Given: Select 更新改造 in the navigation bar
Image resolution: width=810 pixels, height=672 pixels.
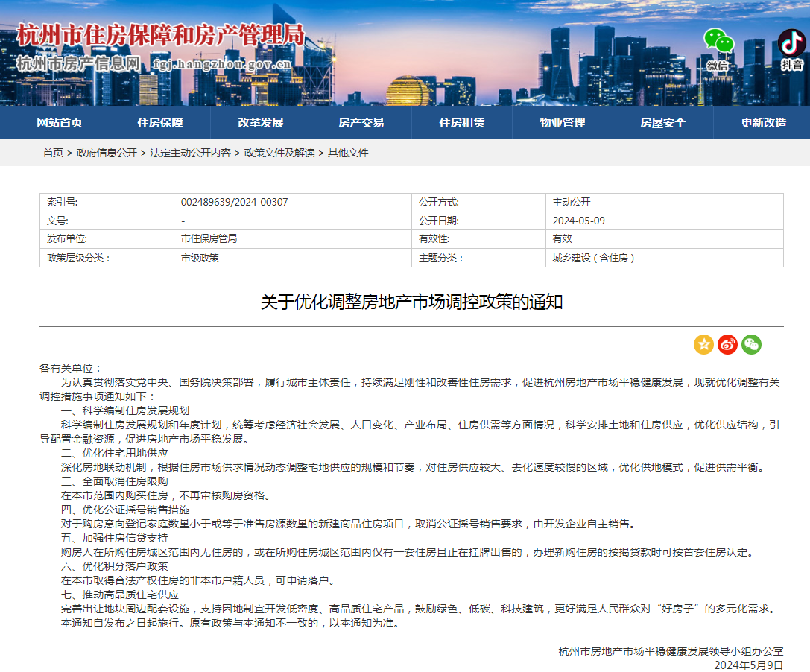Looking at the screenshot, I should point(764,123).
